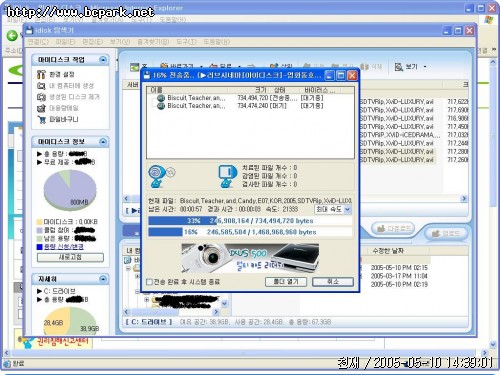Screen dimensions: 500x375
Task: Click the purple 클럽 참여 legend swatch
Action: [39, 230]
